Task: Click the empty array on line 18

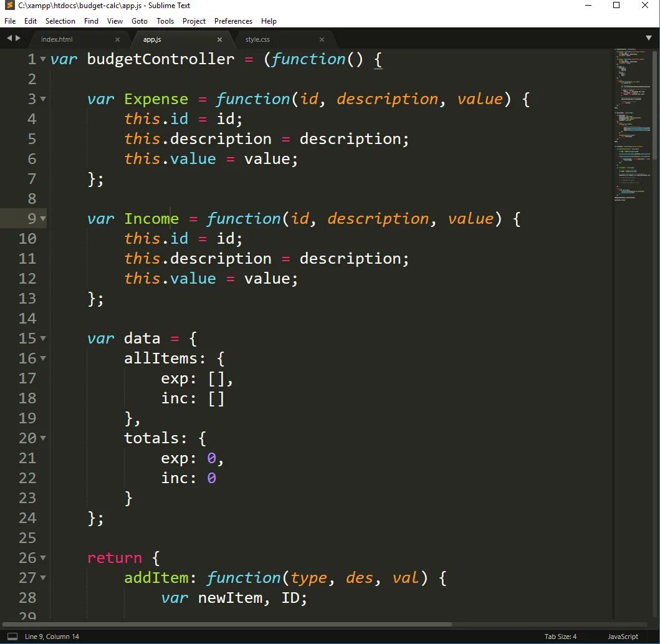Action: [x=216, y=398]
